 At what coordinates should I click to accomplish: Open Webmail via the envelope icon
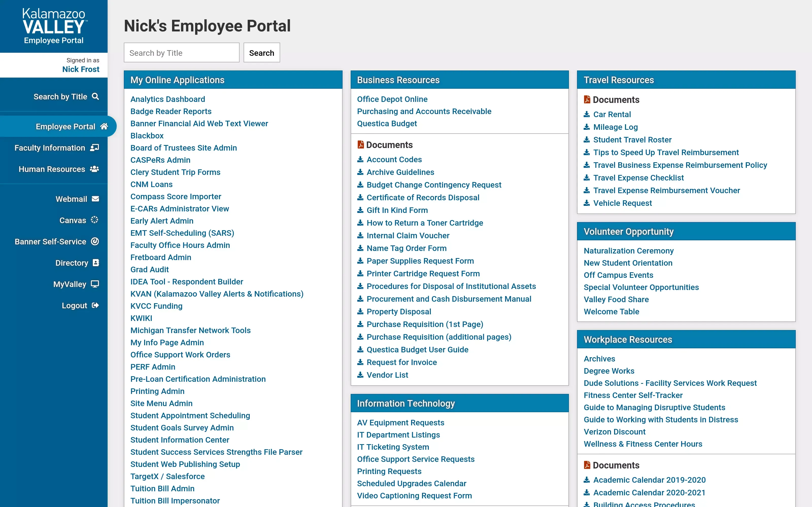pyautogui.click(x=95, y=198)
